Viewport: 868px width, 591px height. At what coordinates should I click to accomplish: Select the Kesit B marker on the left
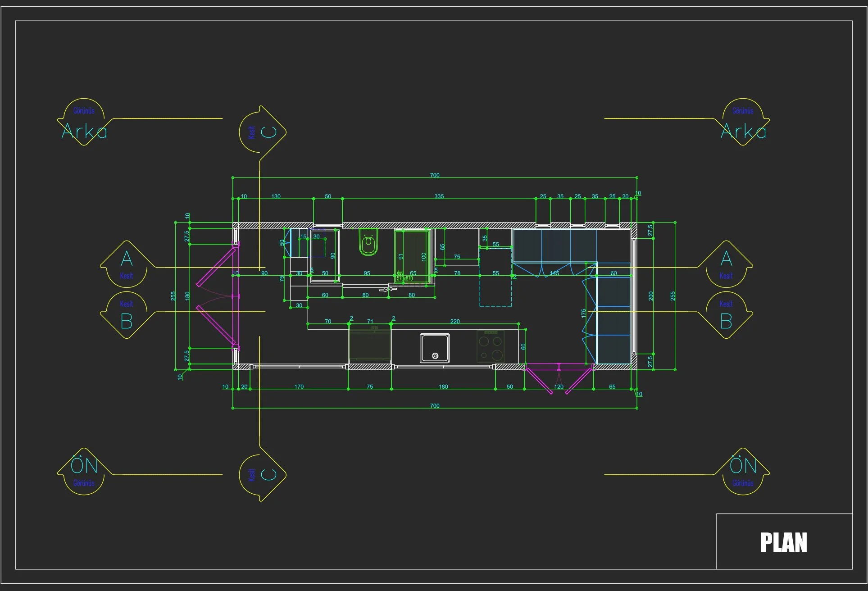pyautogui.click(x=126, y=315)
